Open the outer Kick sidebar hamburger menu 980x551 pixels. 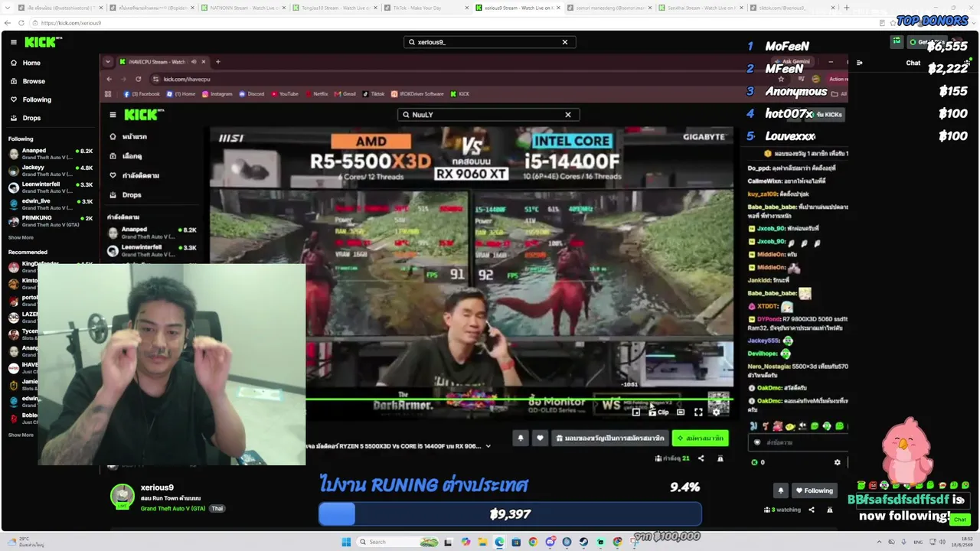click(x=13, y=42)
